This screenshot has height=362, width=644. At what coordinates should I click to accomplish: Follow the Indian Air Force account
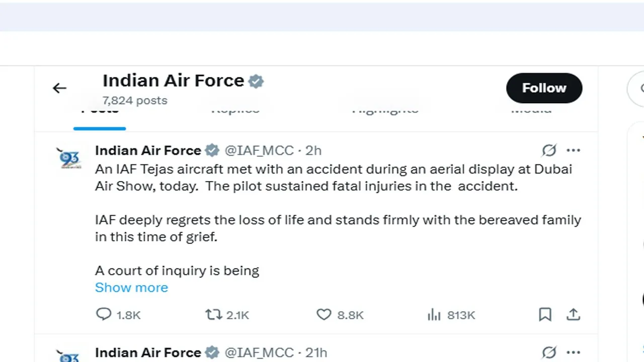[x=544, y=88]
